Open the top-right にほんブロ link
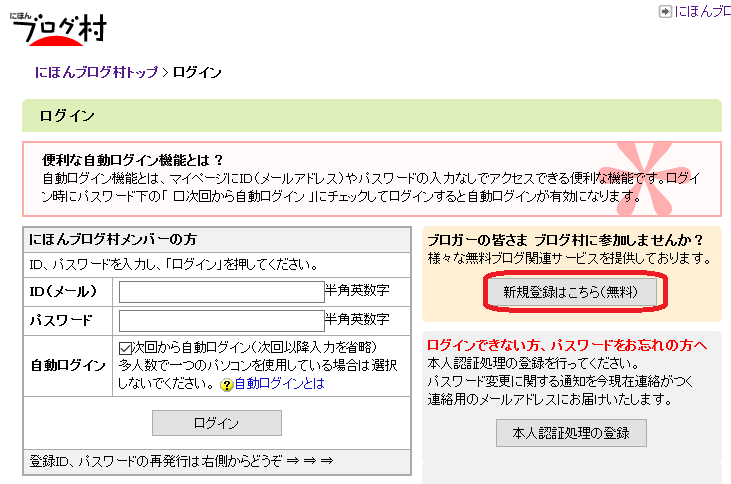This screenshot has width=731, height=484. click(x=702, y=11)
